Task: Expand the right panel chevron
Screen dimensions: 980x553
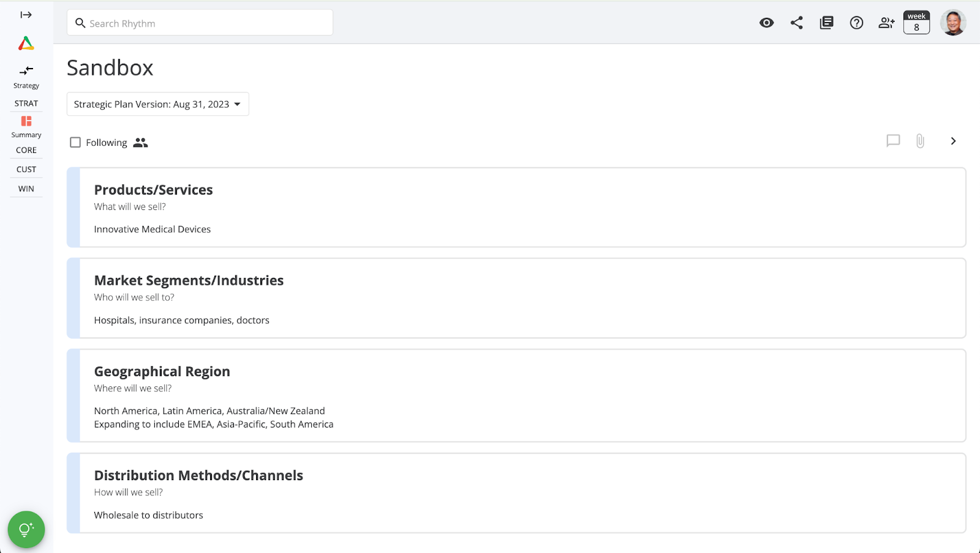Action: tap(953, 141)
